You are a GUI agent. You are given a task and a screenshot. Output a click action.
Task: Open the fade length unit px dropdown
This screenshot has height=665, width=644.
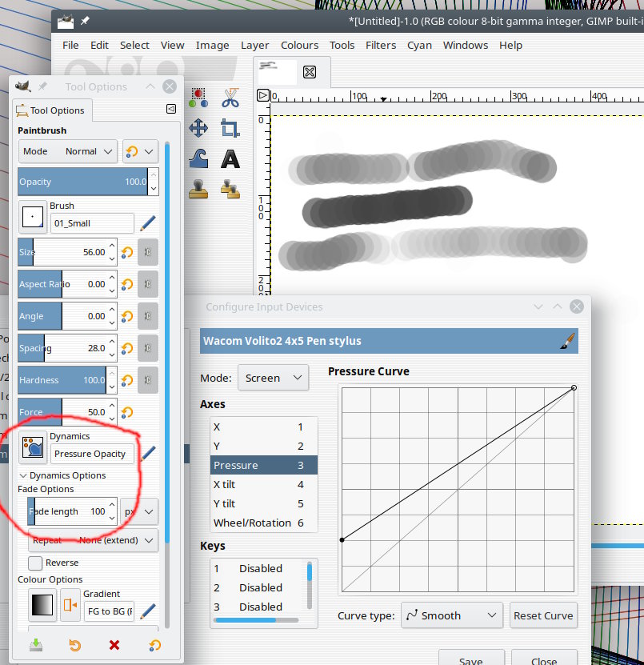[x=139, y=511]
